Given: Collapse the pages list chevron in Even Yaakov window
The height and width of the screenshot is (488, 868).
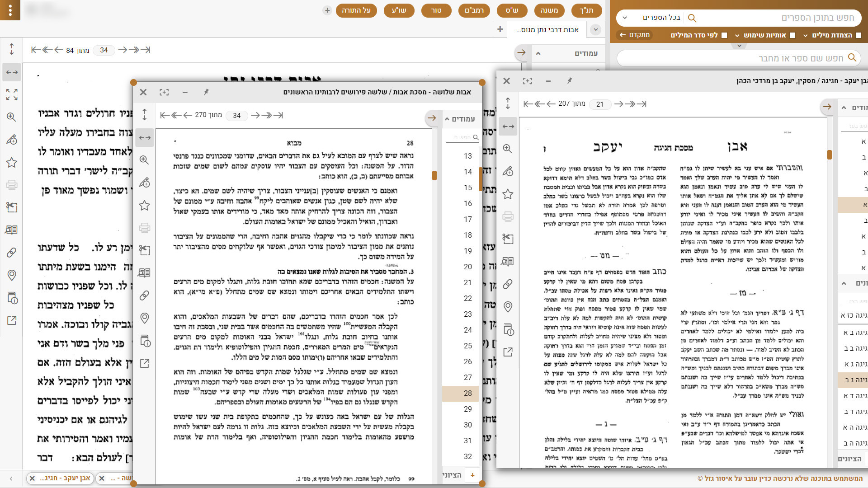Looking at the screenshot, I should [844, 108].
